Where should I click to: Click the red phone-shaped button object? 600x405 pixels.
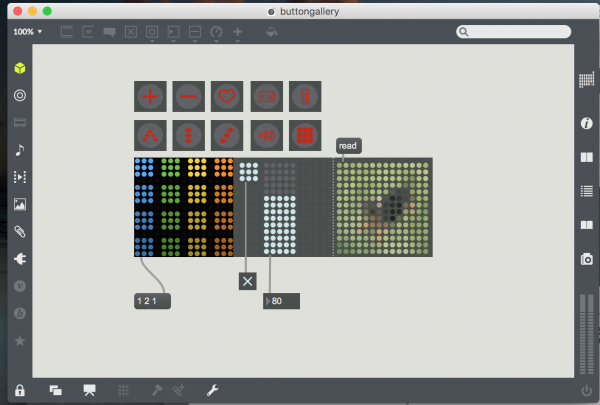[305, 96]
